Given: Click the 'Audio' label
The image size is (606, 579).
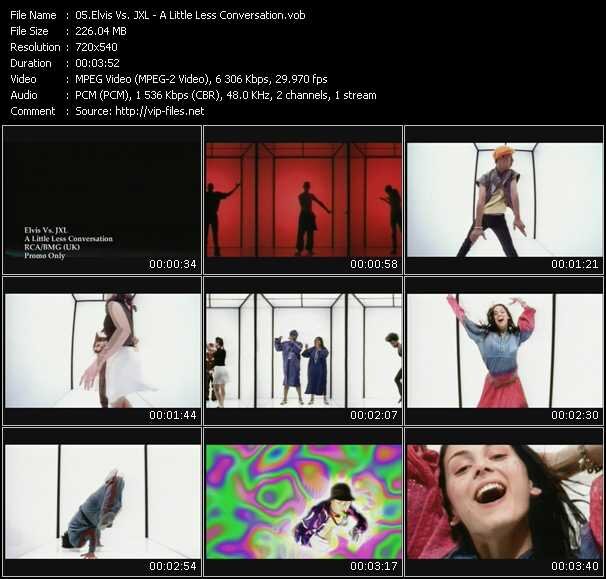Looking at the screenshot, I should (24, 95).
